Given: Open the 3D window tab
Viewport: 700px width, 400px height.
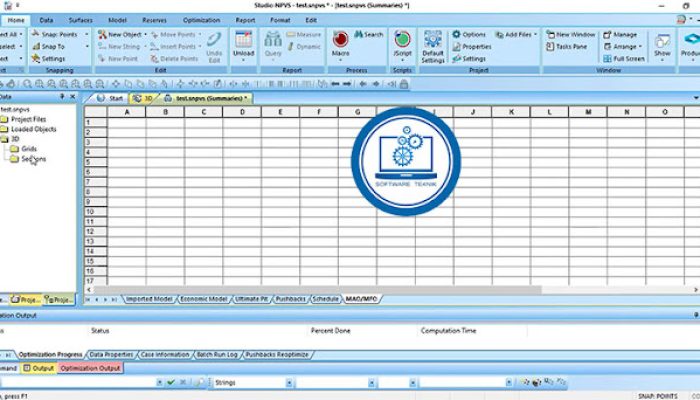Looking at the screenshot, I should [143, 98].
